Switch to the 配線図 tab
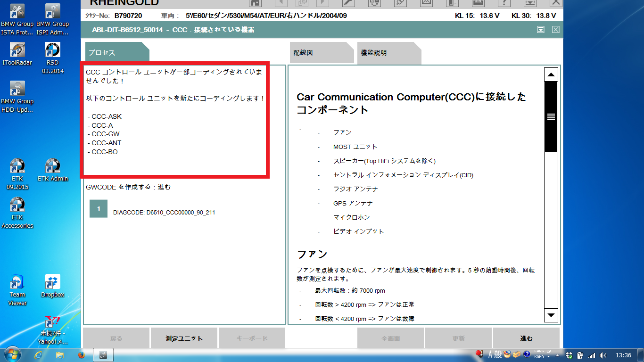Screen dimensions: 644x362 tap(322, 52)
